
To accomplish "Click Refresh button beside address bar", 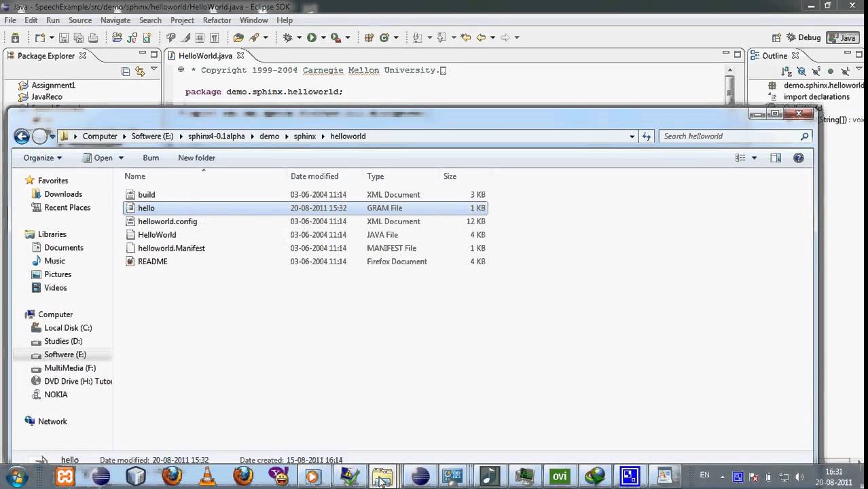I will (x=647, y=137).
